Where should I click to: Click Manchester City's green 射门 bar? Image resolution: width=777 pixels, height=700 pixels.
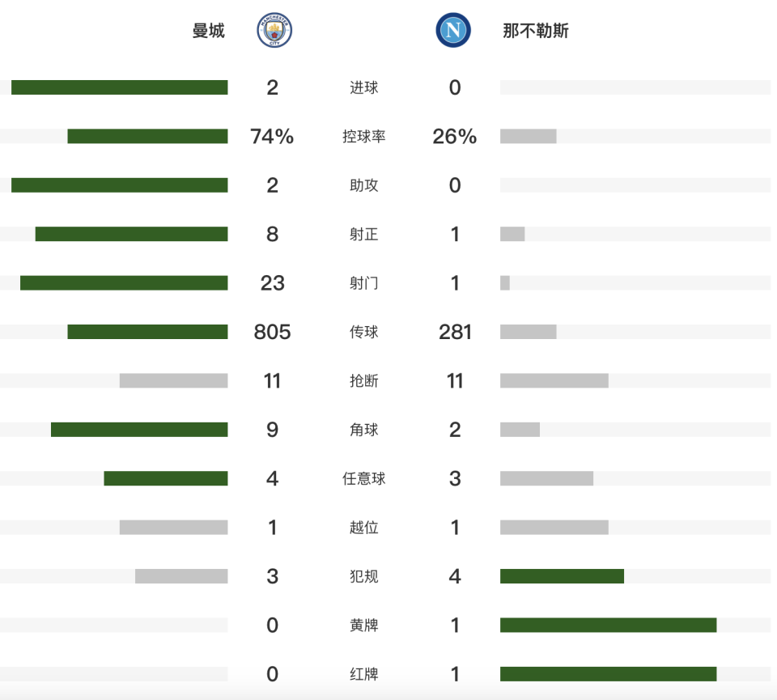(x=124, y=283)
